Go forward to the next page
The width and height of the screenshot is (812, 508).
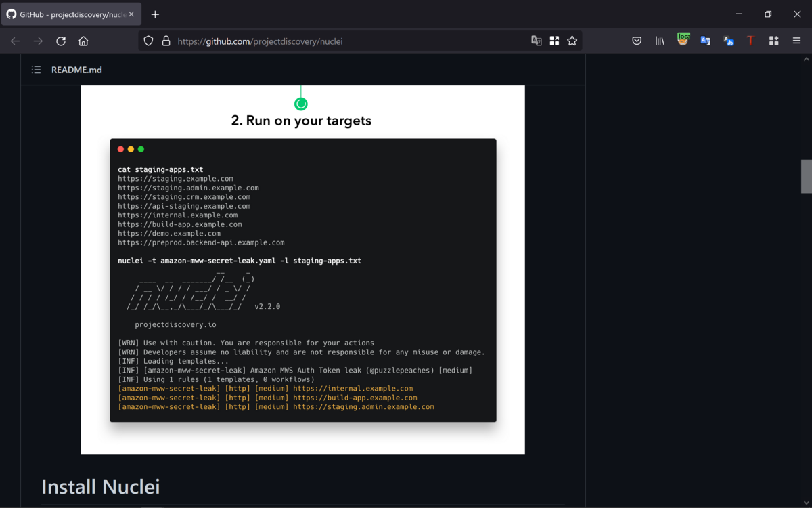[x=38, y=41]
